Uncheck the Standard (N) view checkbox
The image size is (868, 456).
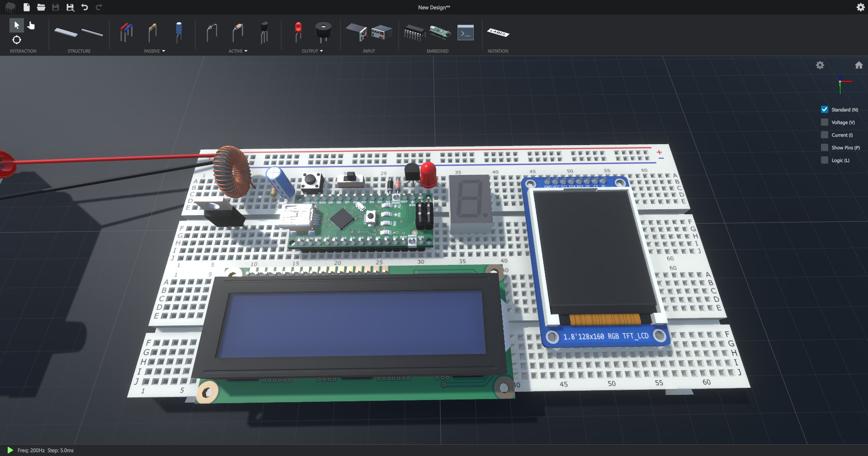(825, 110)
